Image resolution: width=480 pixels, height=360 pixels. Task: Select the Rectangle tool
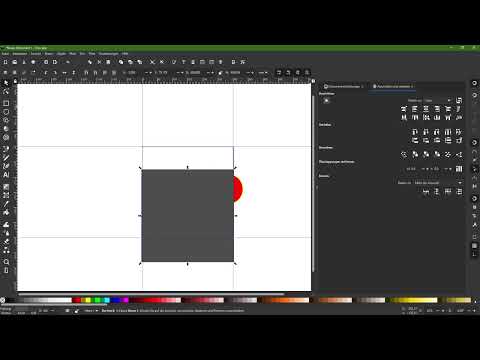point(6,103)
